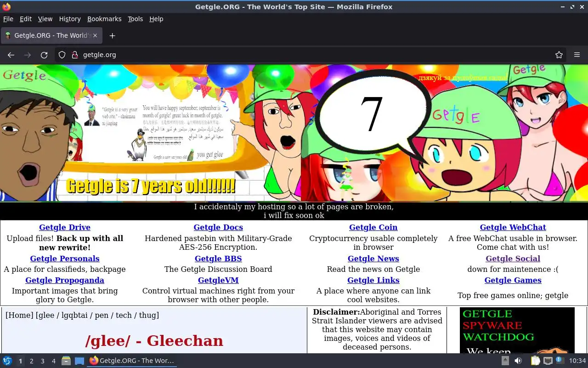Open the clipboard manager tray icon
Screen dimensions: 588x368
(535, 361)
